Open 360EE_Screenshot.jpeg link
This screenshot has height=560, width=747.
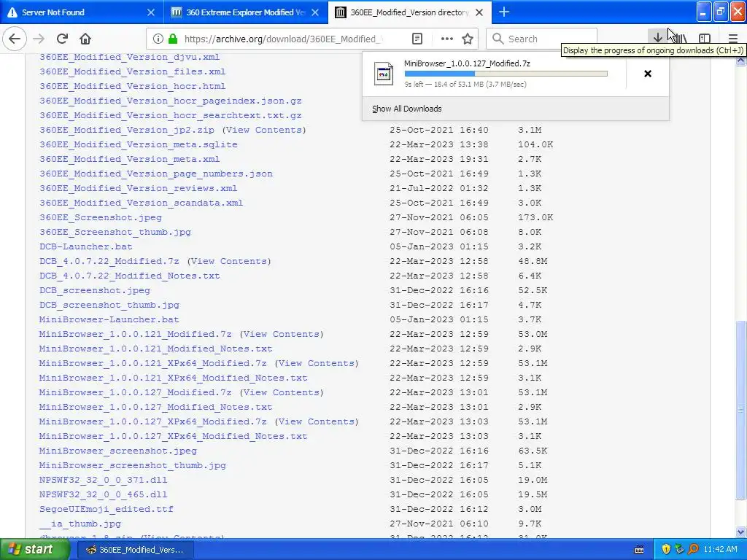pos(101,217)
